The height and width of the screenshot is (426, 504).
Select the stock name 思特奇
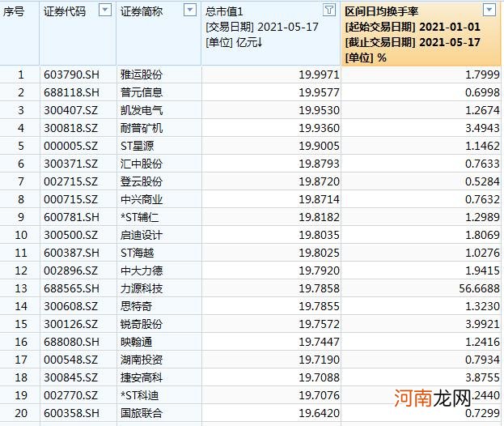[136, 306]
